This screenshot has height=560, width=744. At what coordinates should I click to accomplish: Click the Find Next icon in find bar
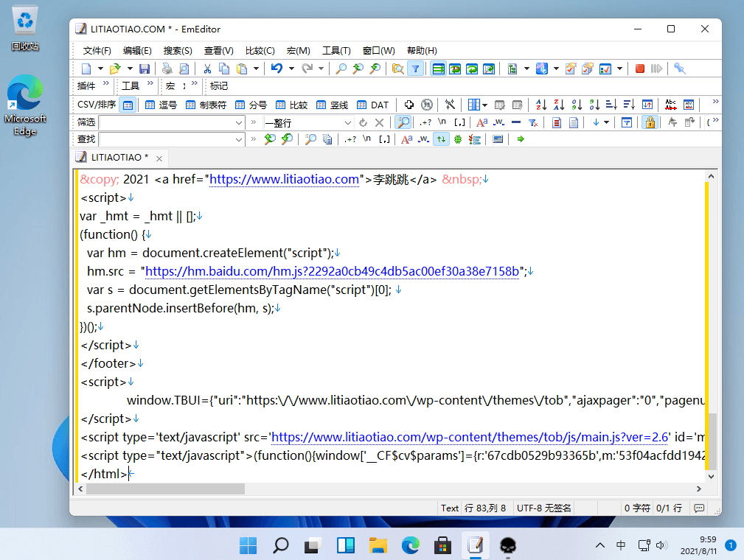(x=287, y=139)
